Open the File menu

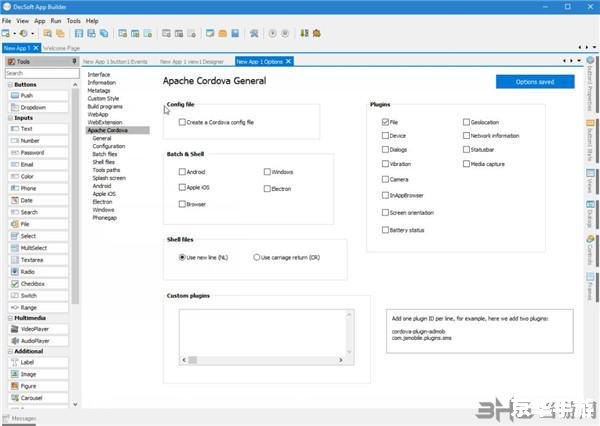(7, 21)
